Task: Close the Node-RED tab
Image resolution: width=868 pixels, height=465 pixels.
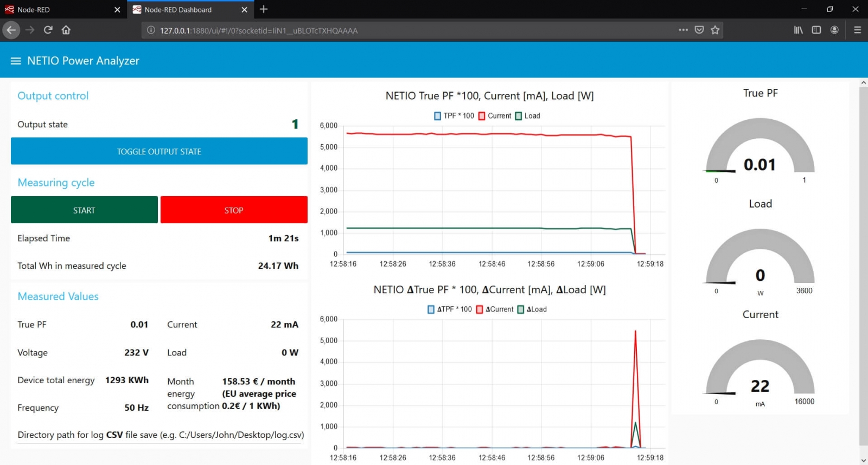Action: point(117,10)
